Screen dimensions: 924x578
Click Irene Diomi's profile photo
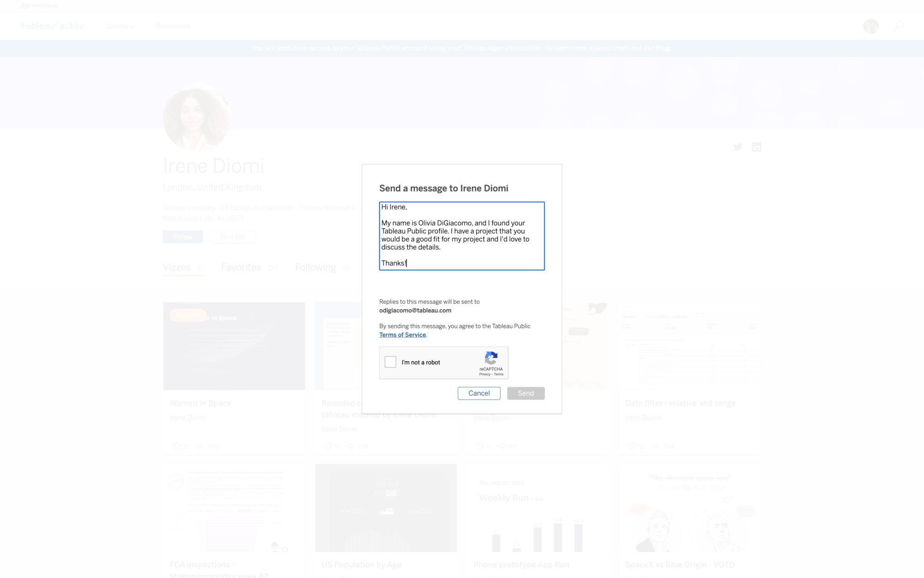[196, 117]
